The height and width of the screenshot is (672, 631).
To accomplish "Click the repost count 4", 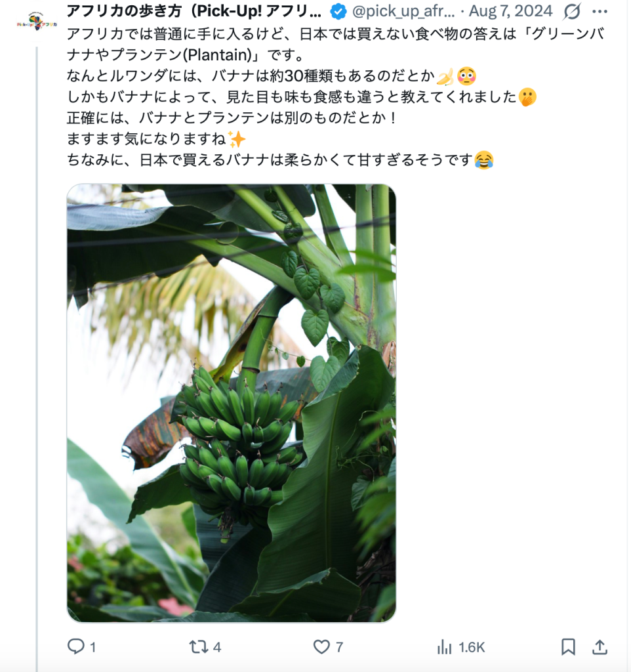I will point(217,647).
